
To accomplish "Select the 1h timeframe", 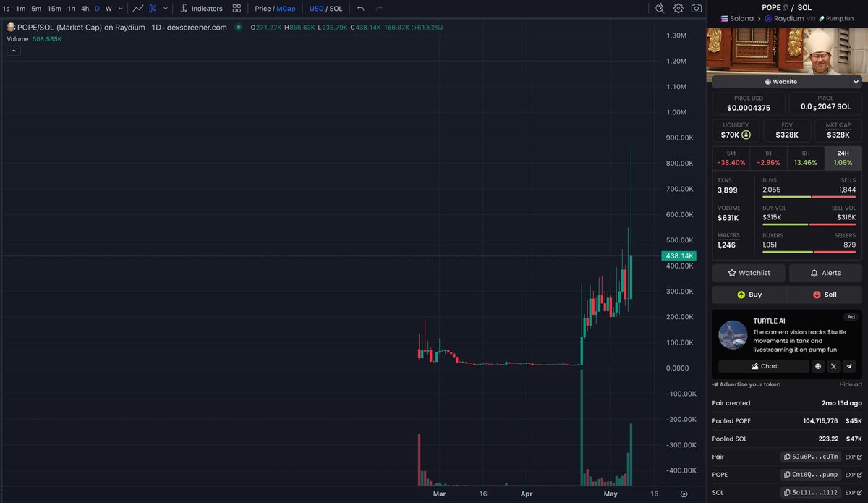I will (x=71, y=9).
